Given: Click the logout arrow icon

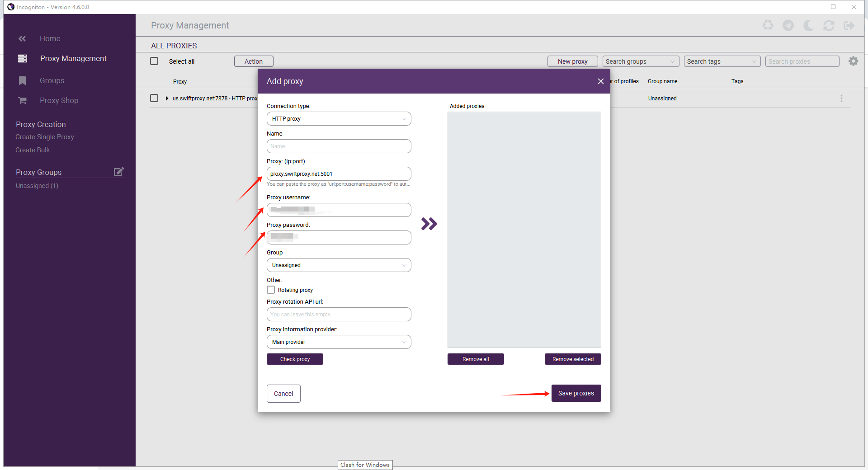Looking at the screenshot, I should pyautogui.click(x=849, y=26).
